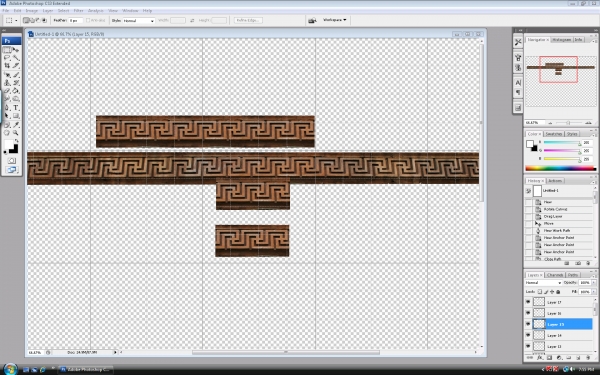Select the Path Selection tool
Image resolution: width=600 pixels, height=375 pixels.
click(7, 116)
